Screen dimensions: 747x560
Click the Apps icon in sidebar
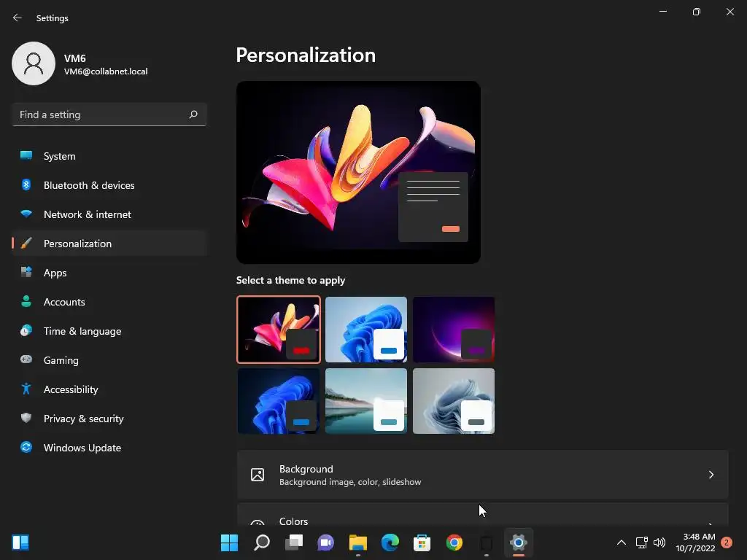coord(26,273)
